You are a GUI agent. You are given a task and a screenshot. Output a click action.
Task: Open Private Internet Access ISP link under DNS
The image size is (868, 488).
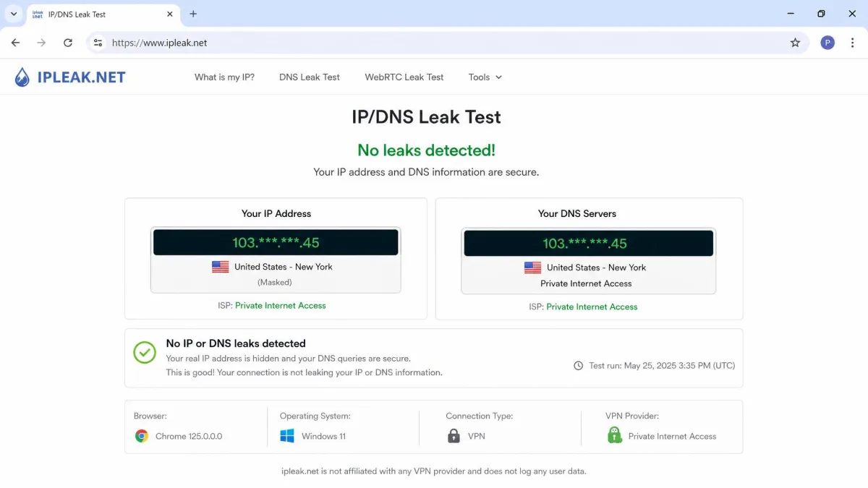[x=592, y=307]
